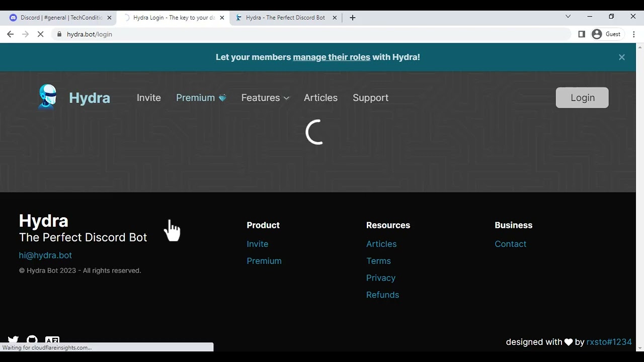This screenshot has width=644, height=362.
Task: Open Support in the top navigation
Action: [x=370, y=98]
